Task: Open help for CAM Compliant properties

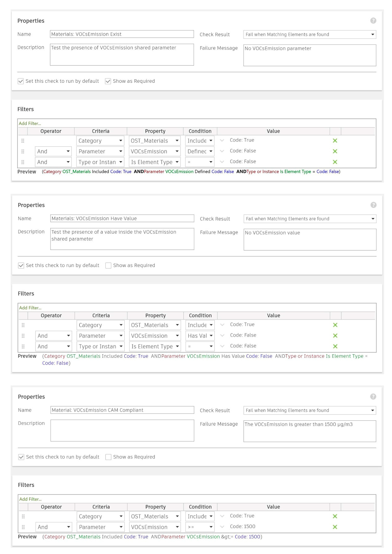Action: (373, 397)
